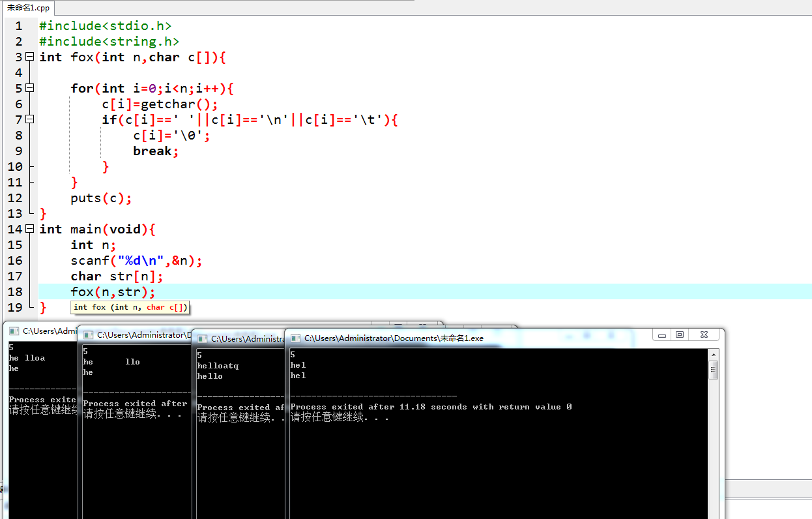Click the 'he lloa' input line in console
812x519 pixels.
pyautogui.click(x=27, y=358)
